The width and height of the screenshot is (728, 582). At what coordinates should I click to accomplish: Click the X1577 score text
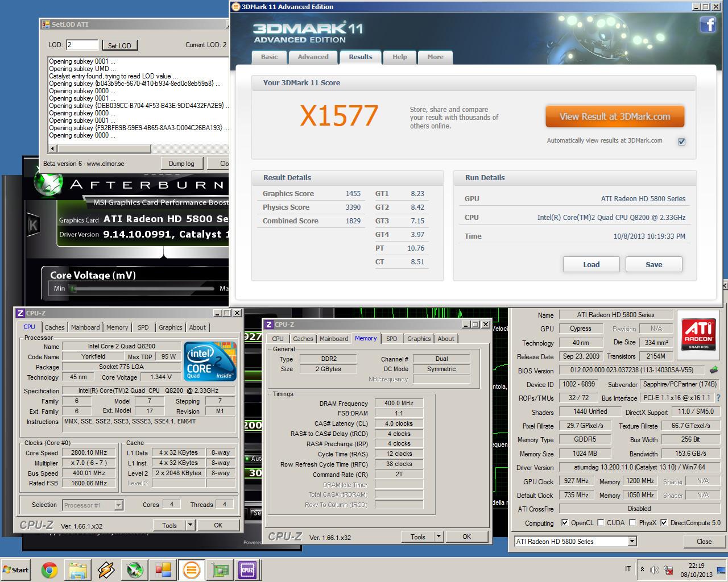pyautogui.click(x=339, y=115)
